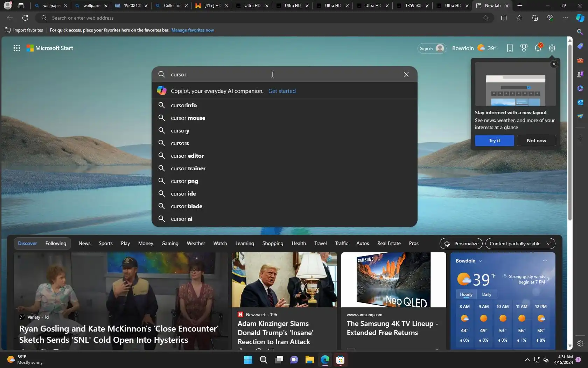Open the Samsung Neo QLED ad thumbnail
Viewport: 588px width, 368px height.
[x=393, y=280]
